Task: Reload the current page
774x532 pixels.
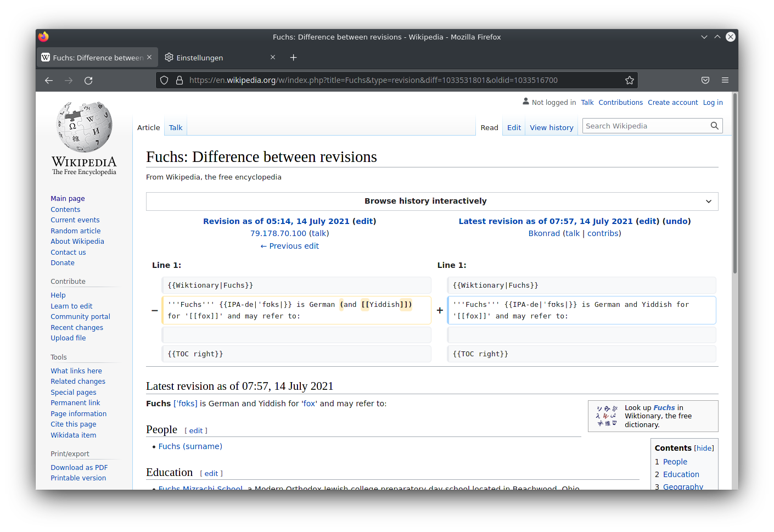Action: pyautogui.click(x=88, y=80)
